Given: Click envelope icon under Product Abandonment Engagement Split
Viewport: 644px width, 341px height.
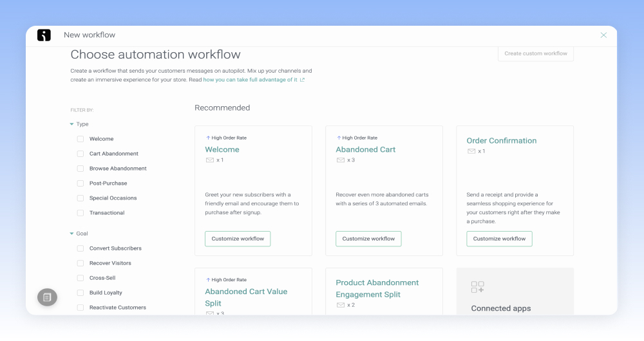Looking at the screenshot, I should [341, 305].
